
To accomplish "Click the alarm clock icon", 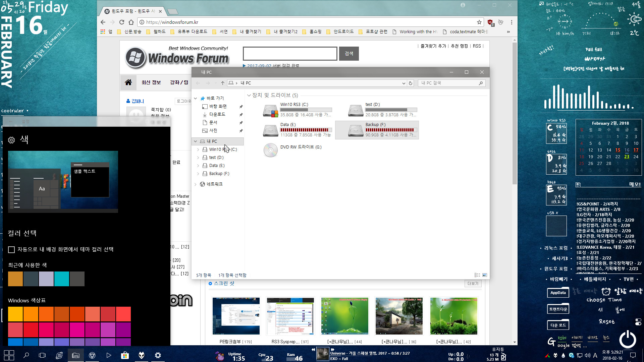I will coord(606,291).
